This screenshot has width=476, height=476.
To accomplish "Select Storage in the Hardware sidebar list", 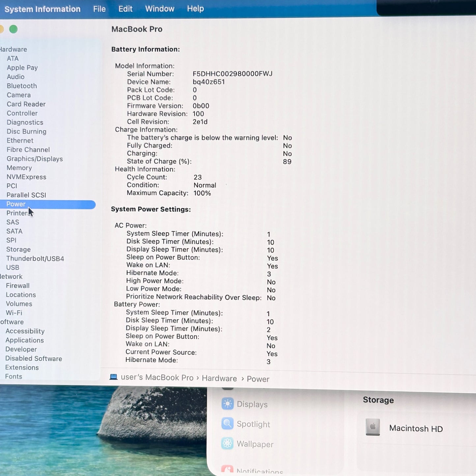I will pyautogui.click(x=18, y=249).
